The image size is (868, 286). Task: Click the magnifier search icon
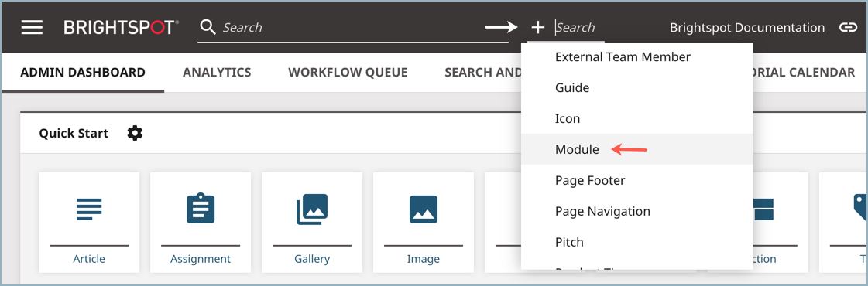click(208, 27)
